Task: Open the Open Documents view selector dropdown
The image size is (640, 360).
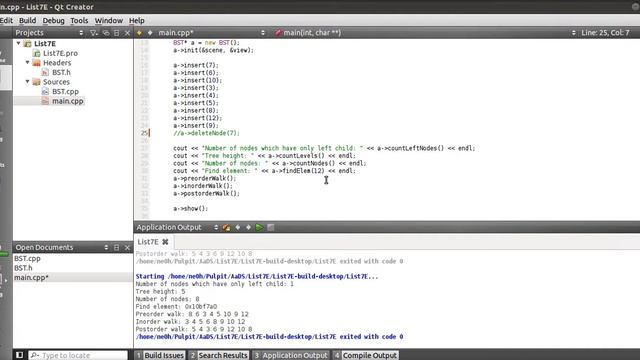Action: click(106, 247)
